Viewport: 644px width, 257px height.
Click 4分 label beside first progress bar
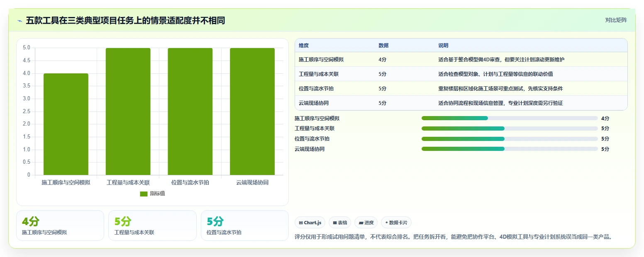tap(605, 118)
